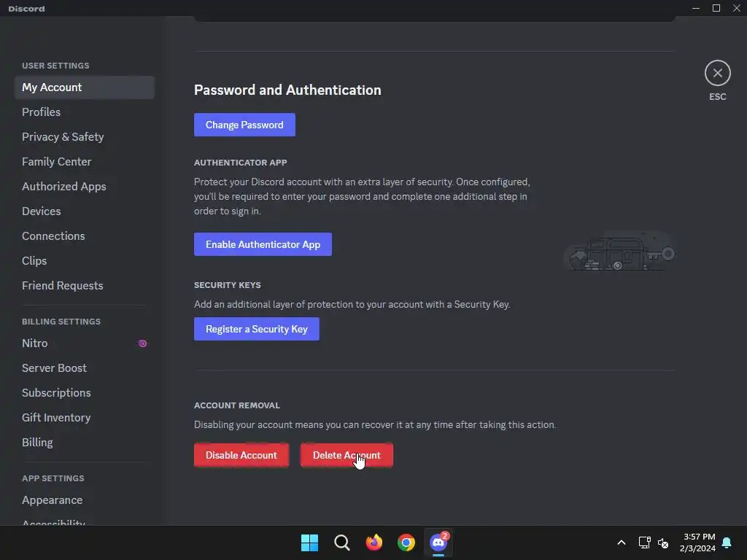Screen dimensions: 747x560
Task: Click Disable Account button
Action: [x=241, y=455]
